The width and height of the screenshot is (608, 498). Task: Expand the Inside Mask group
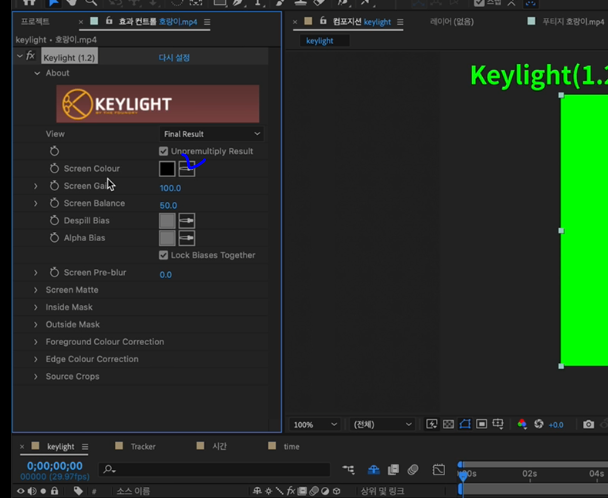pyautogui.click(x=36, y=307)
